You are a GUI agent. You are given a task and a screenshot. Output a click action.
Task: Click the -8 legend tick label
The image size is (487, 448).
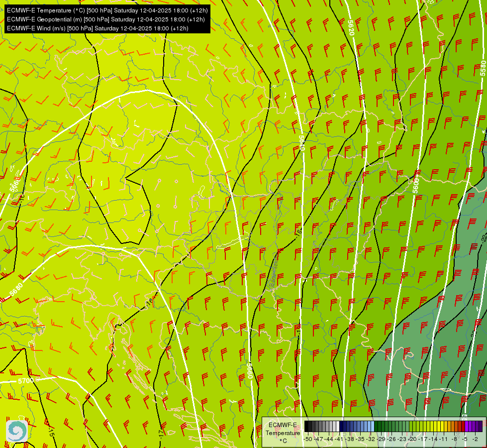pos(454,440)
